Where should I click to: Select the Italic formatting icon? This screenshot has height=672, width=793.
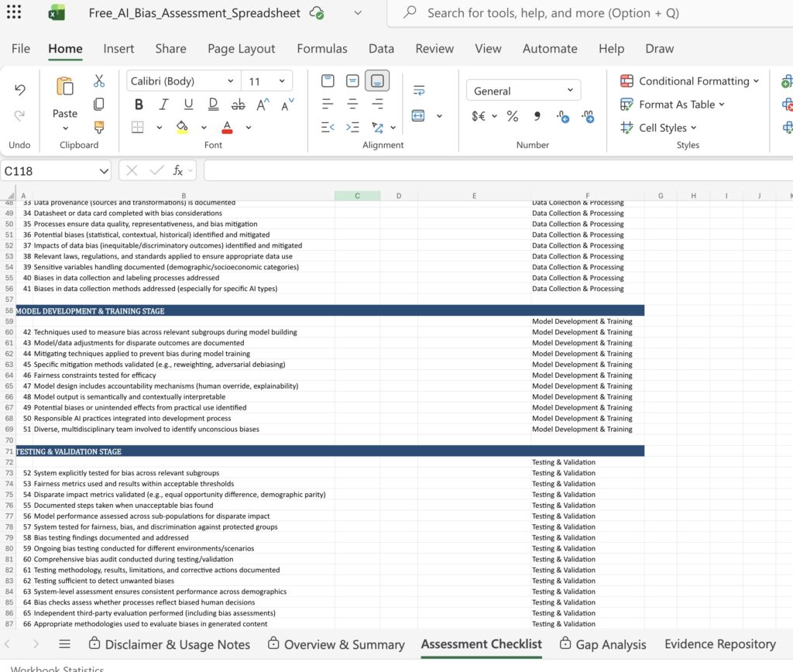click(x=163, y=104)
